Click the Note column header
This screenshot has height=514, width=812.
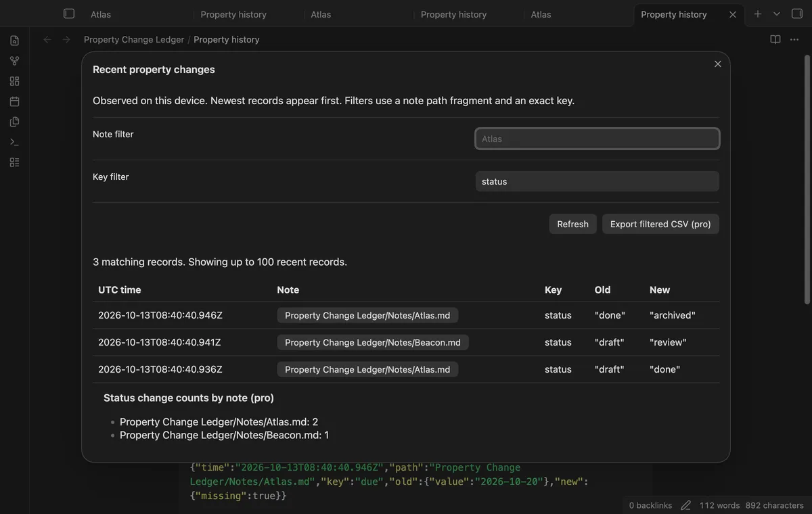[x=288, y=289]
